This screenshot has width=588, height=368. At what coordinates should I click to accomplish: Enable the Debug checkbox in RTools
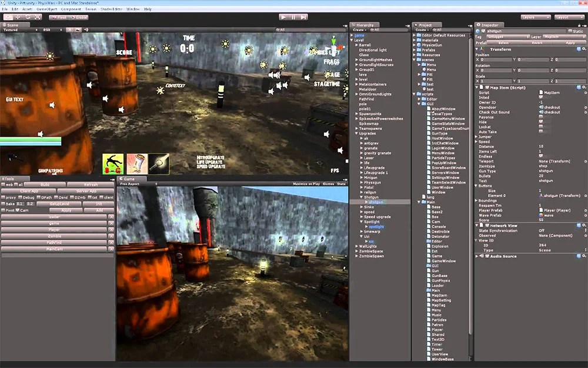tap(20, 197)
